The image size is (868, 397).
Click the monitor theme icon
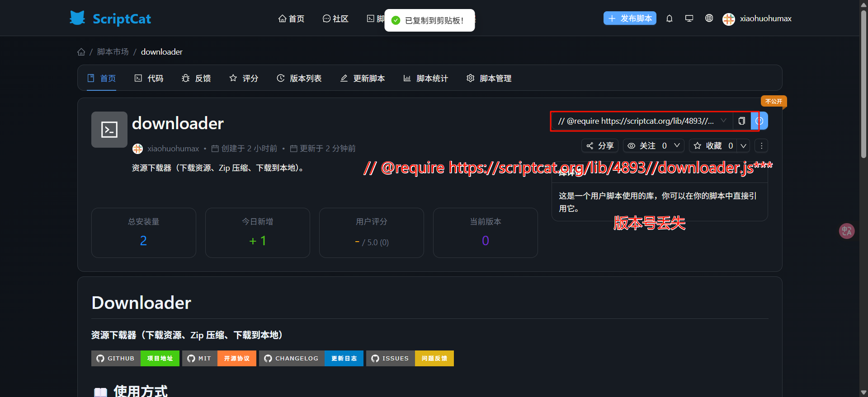[689, 19]
